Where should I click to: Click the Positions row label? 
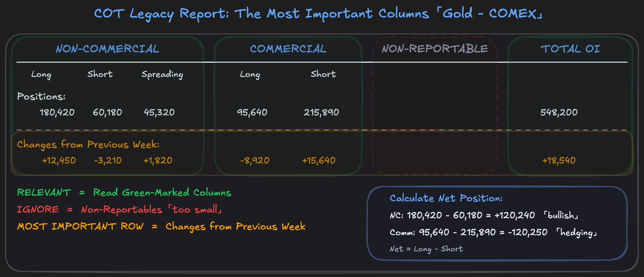pyautogui.click(x=41, y=96)
